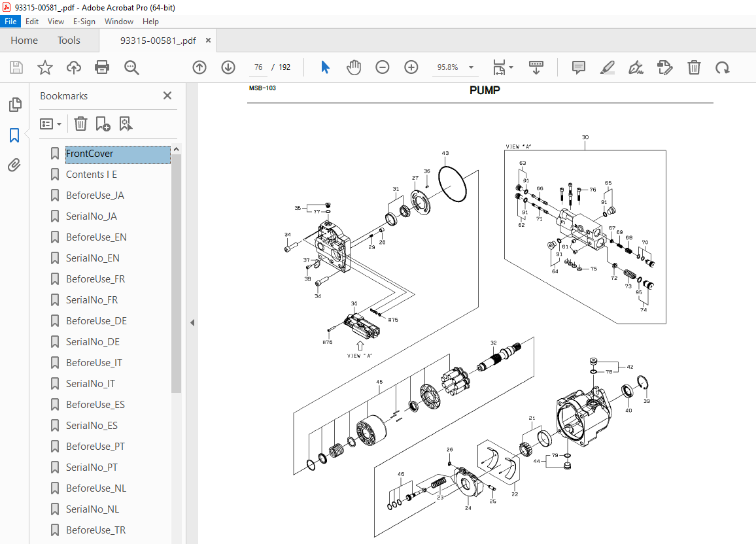Click find current bookmark icon
756x544 pixels.
126,124
